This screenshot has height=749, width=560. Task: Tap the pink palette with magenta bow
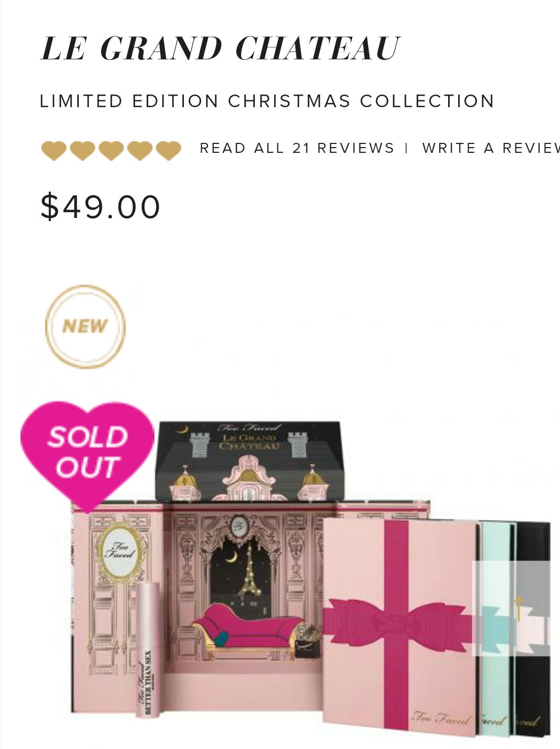(400, 624)
